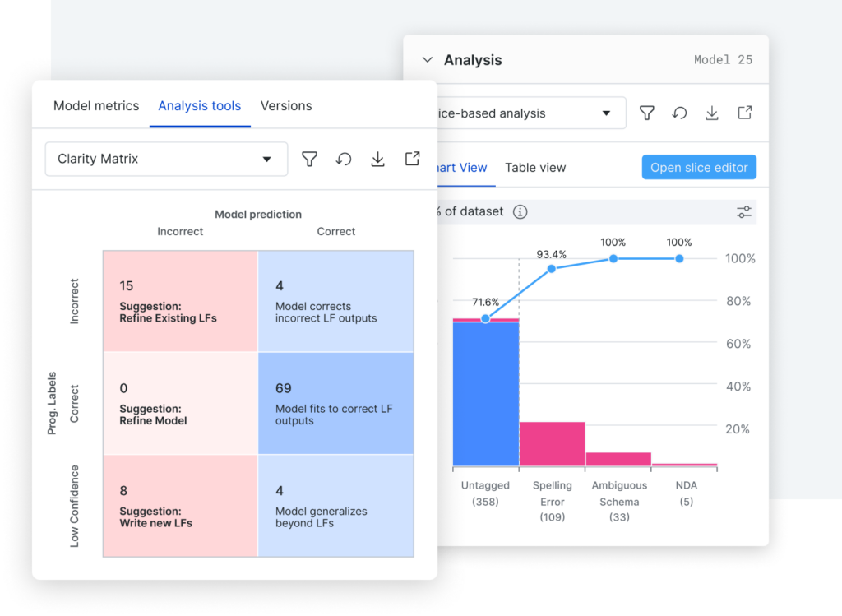
Task: Click the info icon next to dataset
Action: (520, 211)
